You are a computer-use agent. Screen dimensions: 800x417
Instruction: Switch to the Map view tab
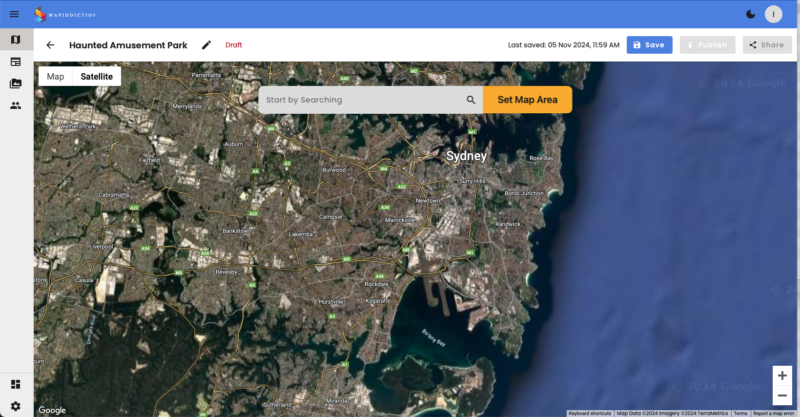(55, 76)
